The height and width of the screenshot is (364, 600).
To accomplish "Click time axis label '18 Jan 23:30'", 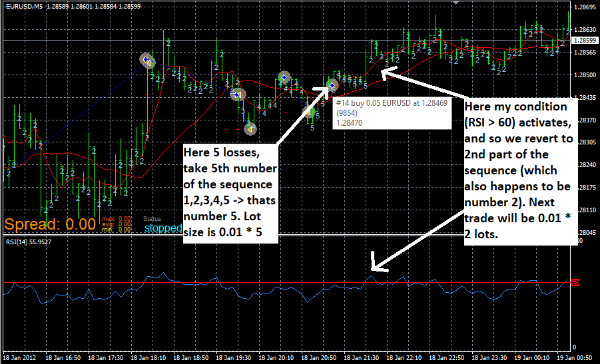I will point(490,358).
